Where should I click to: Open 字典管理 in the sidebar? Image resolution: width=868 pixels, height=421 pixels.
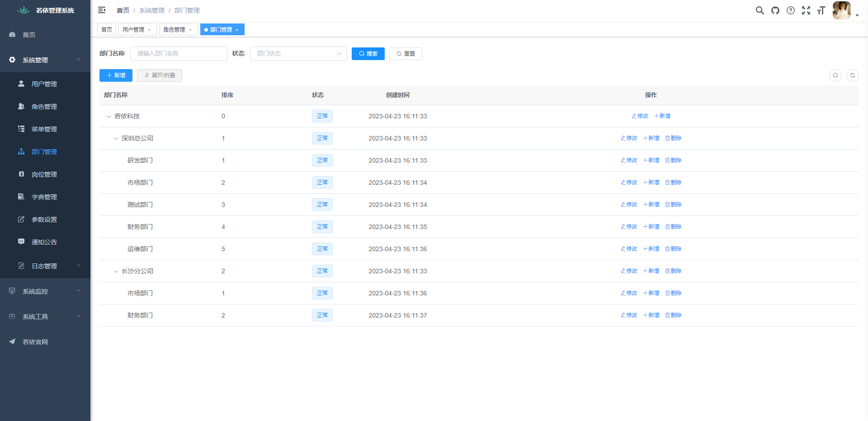click(x=45, y=197)
